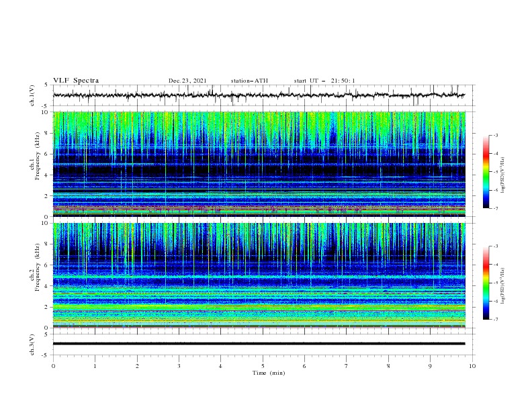
Task: Click the ch.3 flat black waveform trace
Action: pos(259,344)
